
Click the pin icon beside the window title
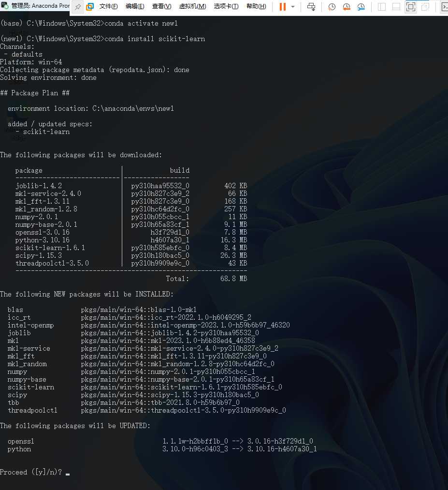[78, 7]
